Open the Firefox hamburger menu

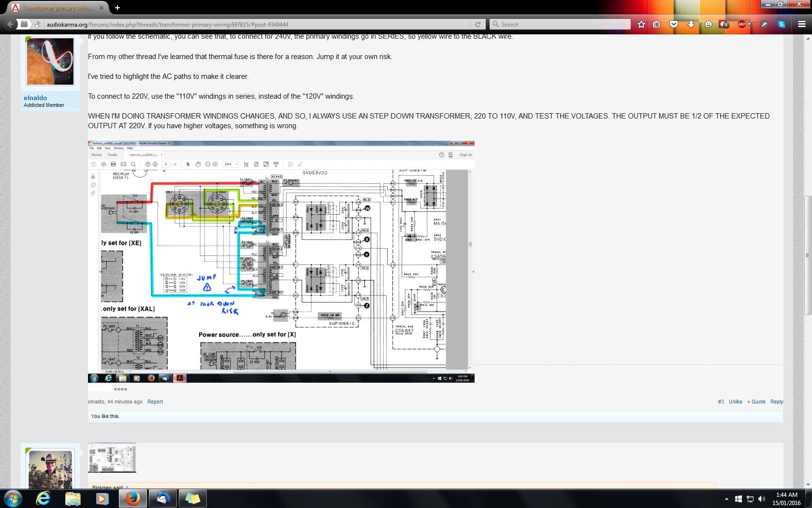pyautogui.click(x=802, y=24)
